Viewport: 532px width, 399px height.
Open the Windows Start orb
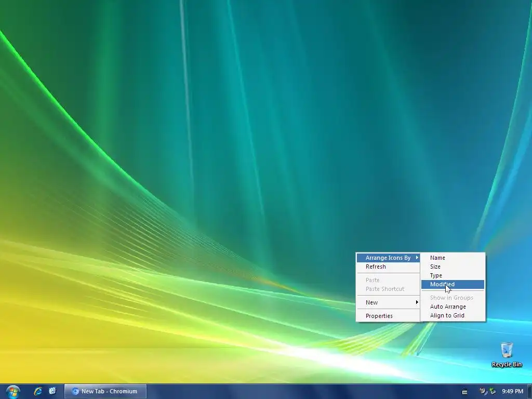pyautogui.click(x=13, y=392)
